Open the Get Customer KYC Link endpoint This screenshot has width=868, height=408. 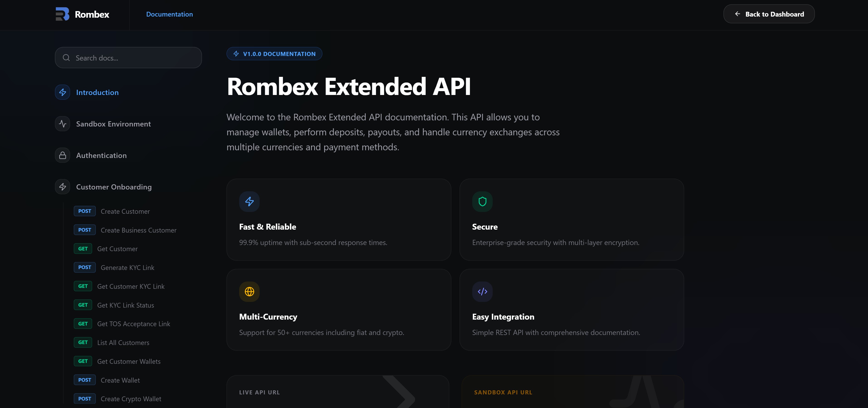pyautogui.click(x=131, y=287)
